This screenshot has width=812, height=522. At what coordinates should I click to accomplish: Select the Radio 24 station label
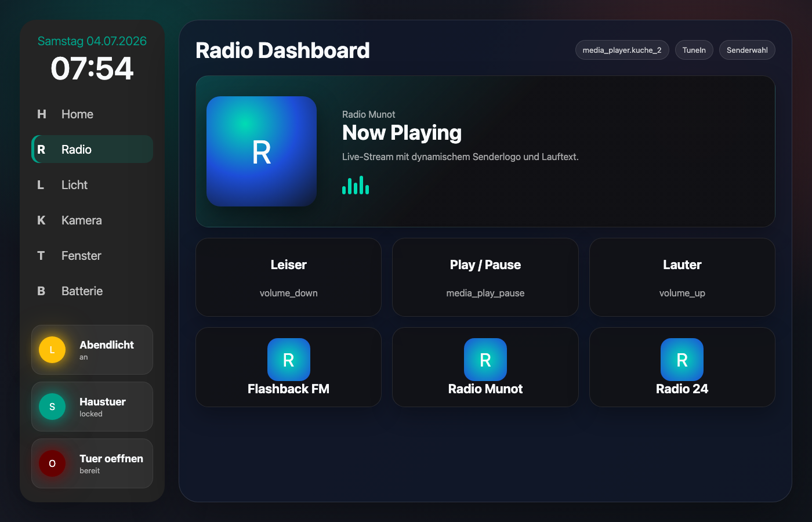coord(682,389)
